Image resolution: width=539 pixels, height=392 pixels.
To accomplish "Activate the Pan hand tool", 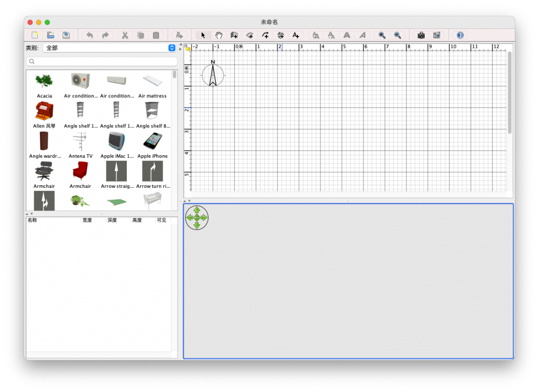I will 218,35.
